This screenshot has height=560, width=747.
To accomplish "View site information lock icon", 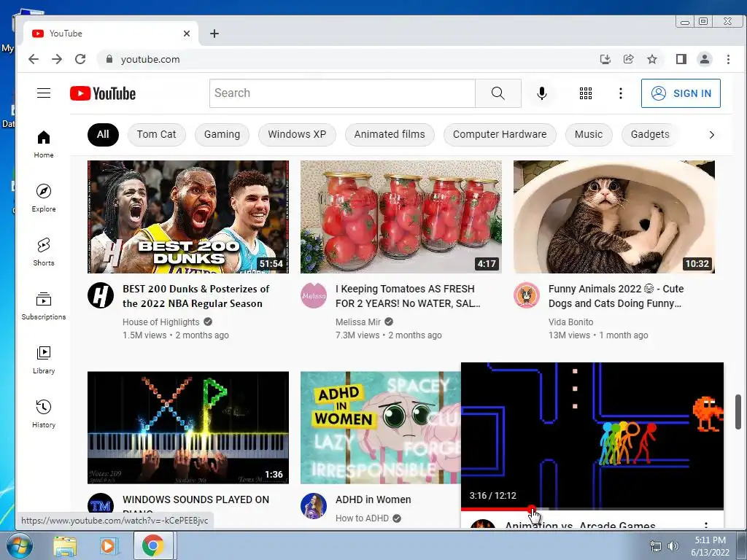I will point(109,59).
